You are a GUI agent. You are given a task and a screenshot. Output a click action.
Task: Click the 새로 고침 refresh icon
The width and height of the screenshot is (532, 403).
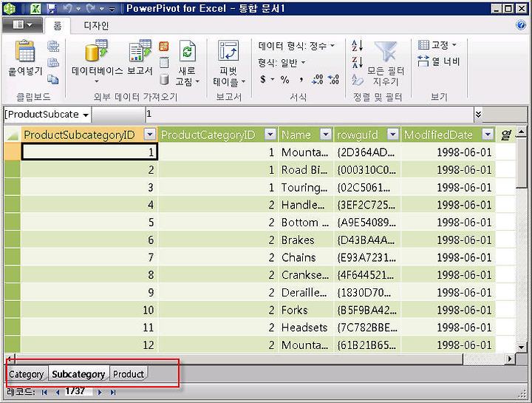click(x=187, y=50)
